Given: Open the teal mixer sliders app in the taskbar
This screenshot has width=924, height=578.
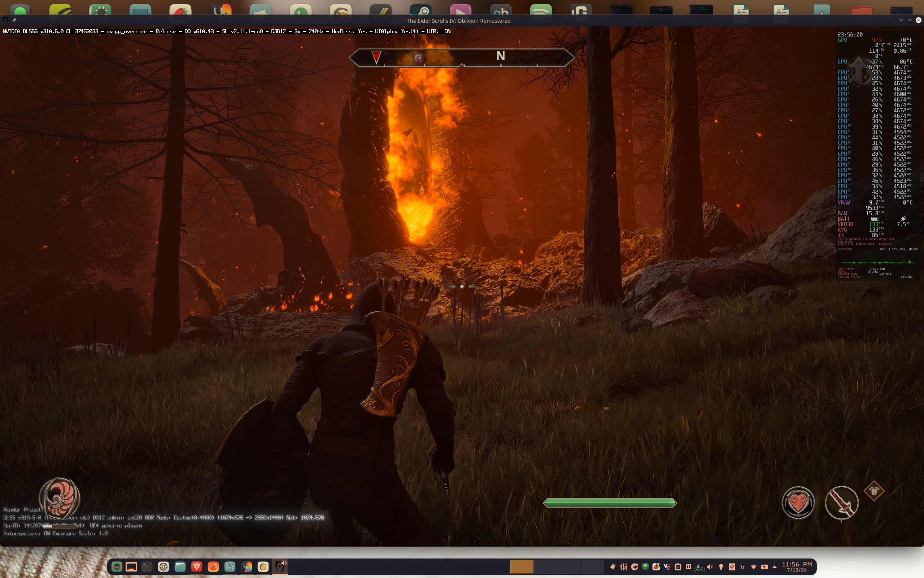Looking at the screenshot, I should [x=230, y=566].
